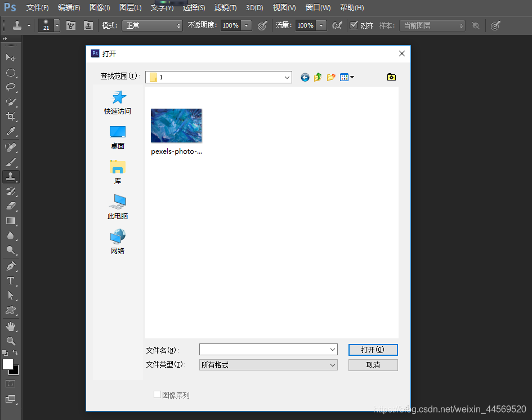Go to 桌面 desktop location
The image size is (532, 420).
[118, 138]
